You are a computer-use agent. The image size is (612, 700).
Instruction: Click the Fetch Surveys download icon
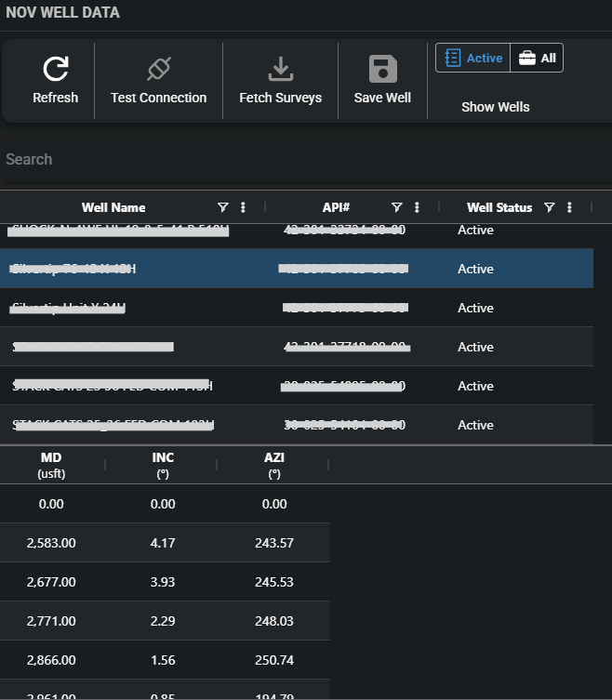(281, 69)
